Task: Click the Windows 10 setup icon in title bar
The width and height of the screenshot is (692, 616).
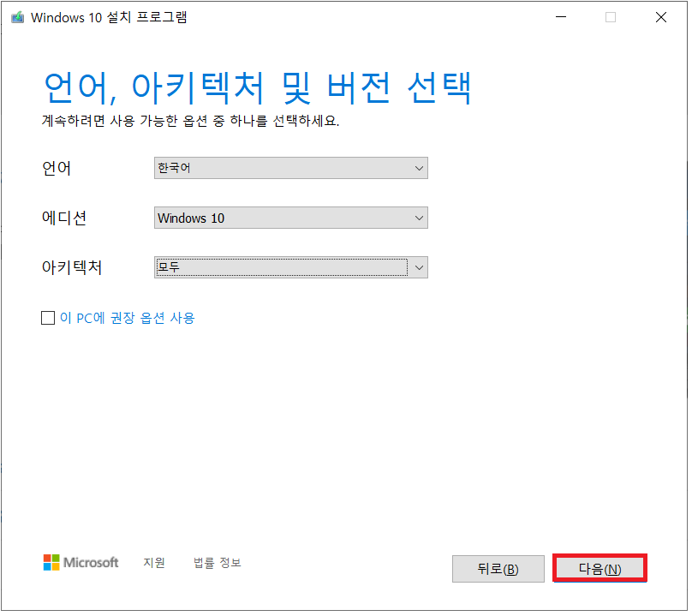Action: pyautogui.click(x=18, y=18)
